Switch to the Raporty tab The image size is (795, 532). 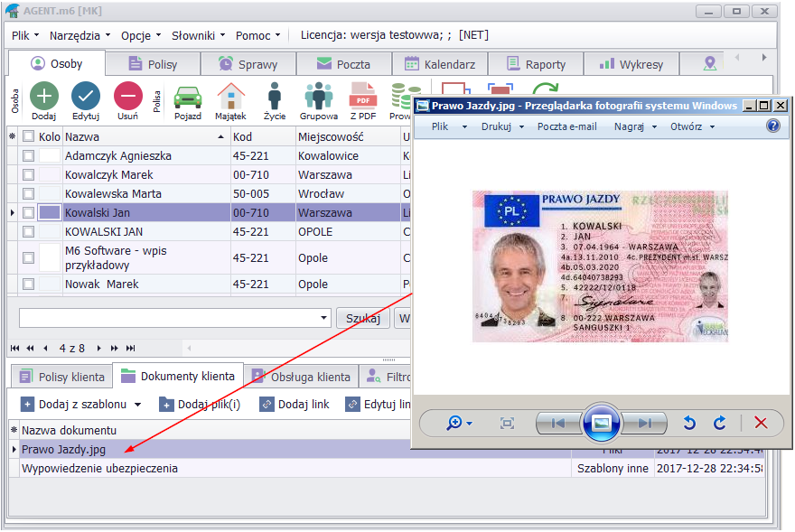coord(536,64)
